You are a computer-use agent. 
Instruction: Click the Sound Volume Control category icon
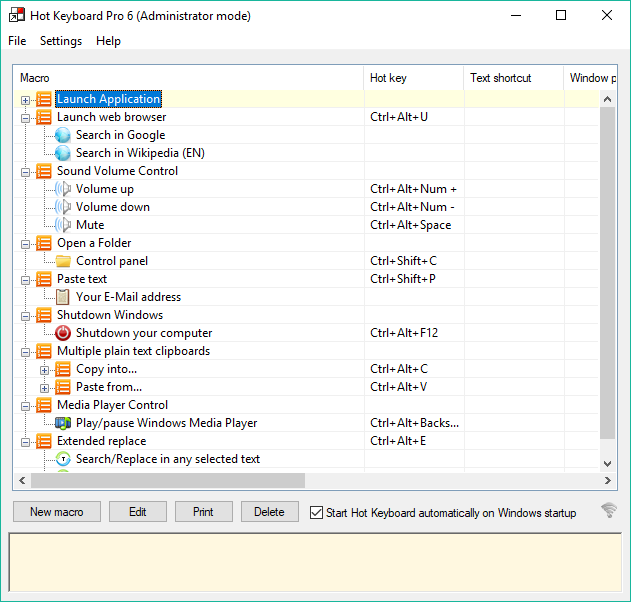coord(44,171)
